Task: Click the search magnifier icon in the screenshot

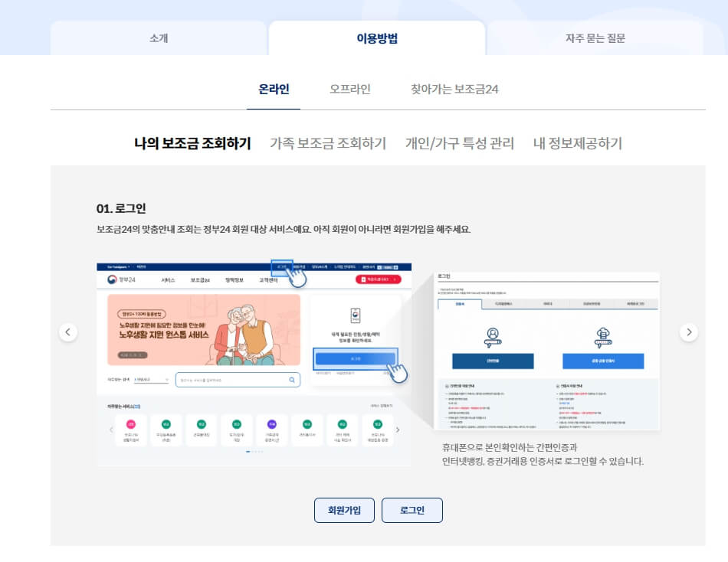Action: pos(290,380)
